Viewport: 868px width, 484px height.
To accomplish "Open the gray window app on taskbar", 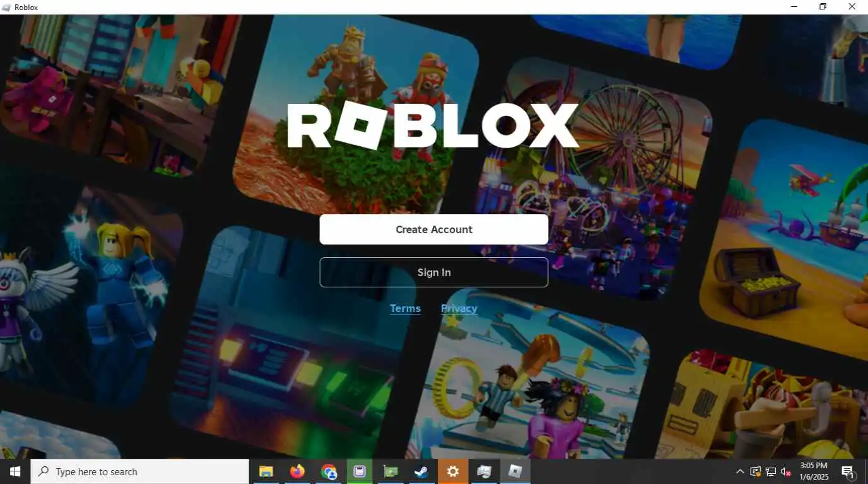I will point(484,471).
